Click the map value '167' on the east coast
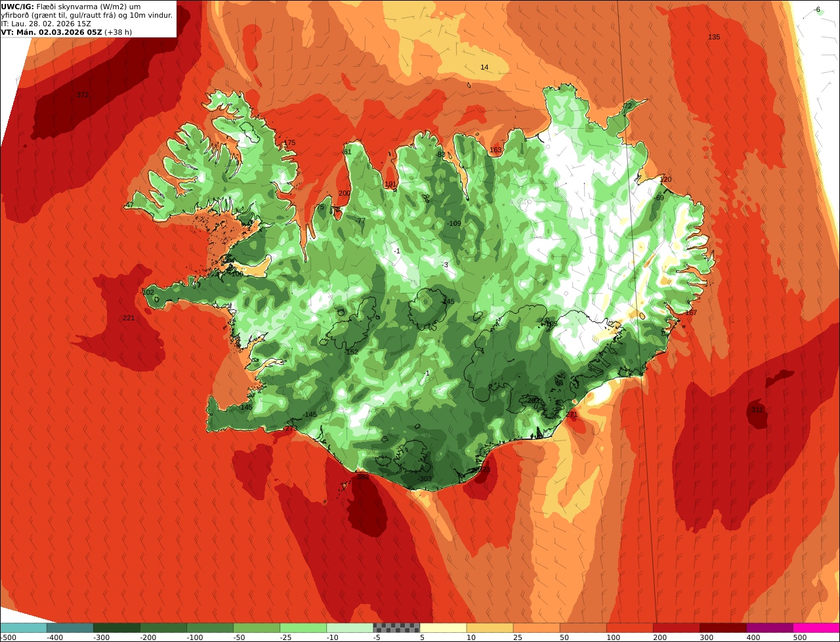 pyautogui.click(x=690, y=313)
